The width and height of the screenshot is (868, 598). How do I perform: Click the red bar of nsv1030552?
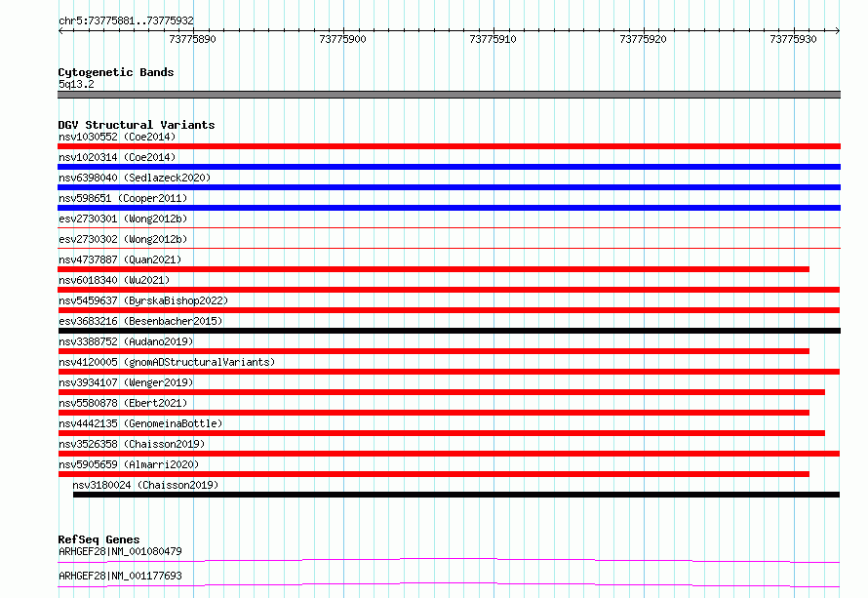tap(449, 146)
